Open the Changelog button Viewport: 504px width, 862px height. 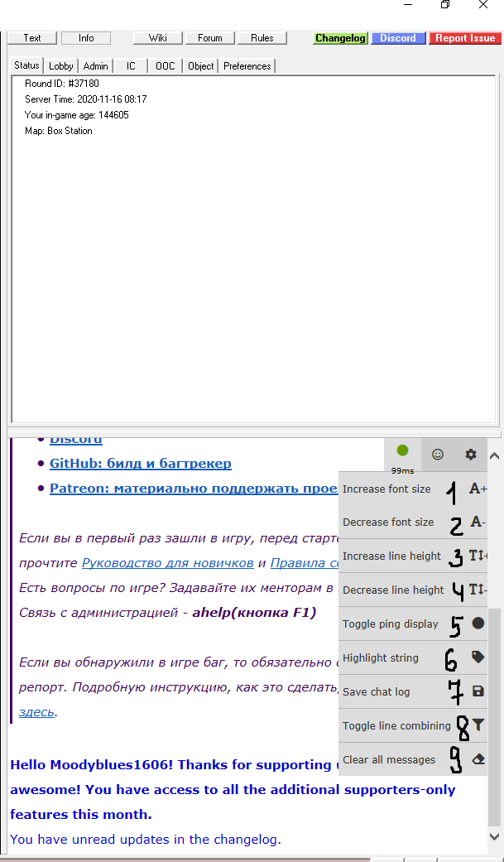(340, 38)
